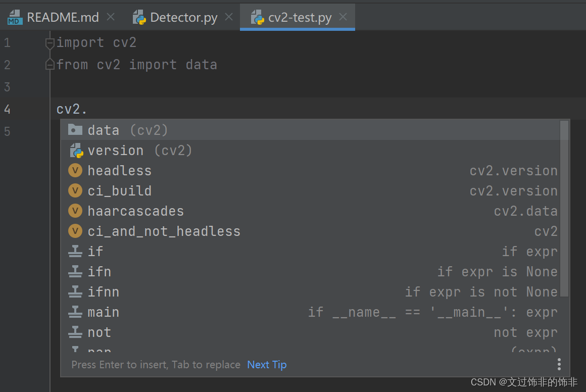The image size is (586, 392).
Task: Switch to the README.md tab
Action: [63, 18]
